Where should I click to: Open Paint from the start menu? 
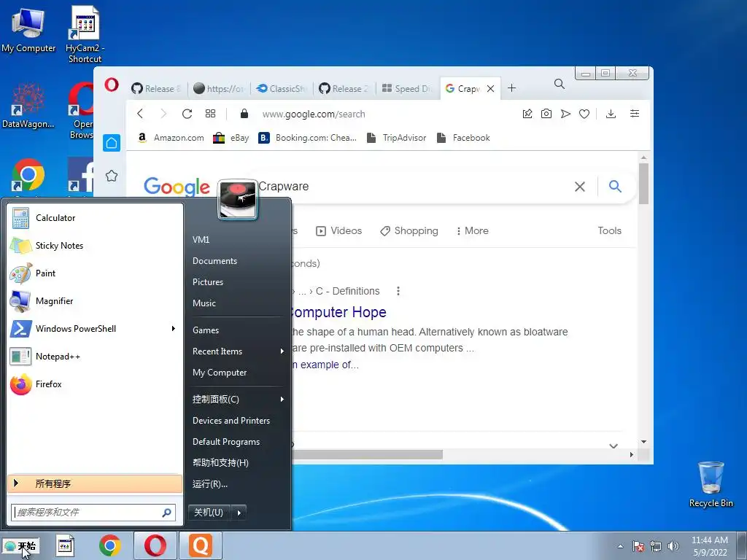click(94, 273)
